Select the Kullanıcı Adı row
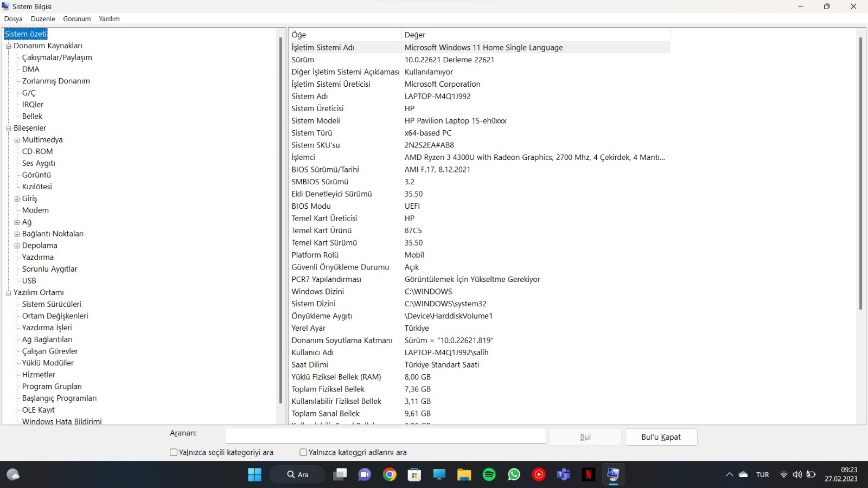The width and height of the screenshot is (868, 488). point(480,352)
